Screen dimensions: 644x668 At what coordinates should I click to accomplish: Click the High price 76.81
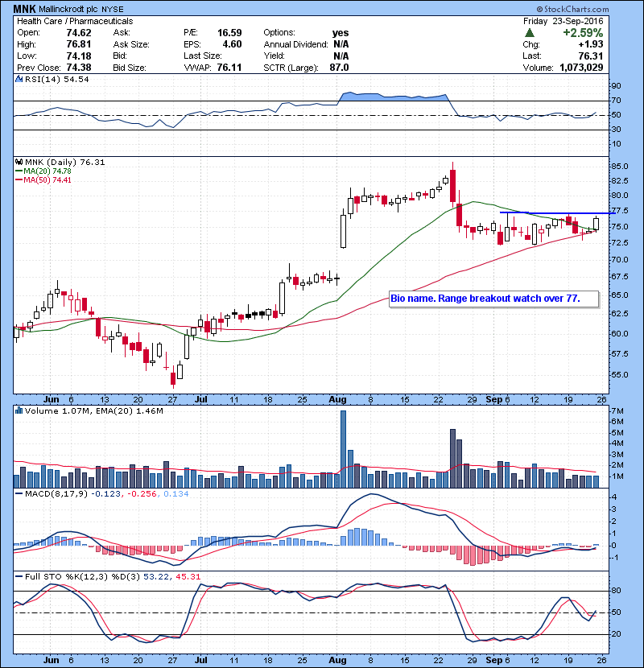[79, 44]
